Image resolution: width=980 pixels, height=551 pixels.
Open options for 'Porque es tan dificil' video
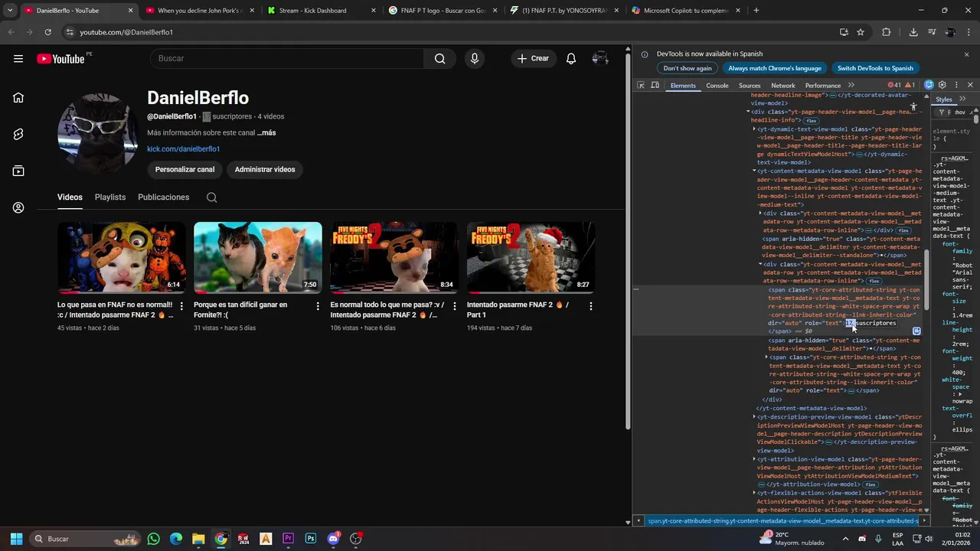tap(318, 306)
